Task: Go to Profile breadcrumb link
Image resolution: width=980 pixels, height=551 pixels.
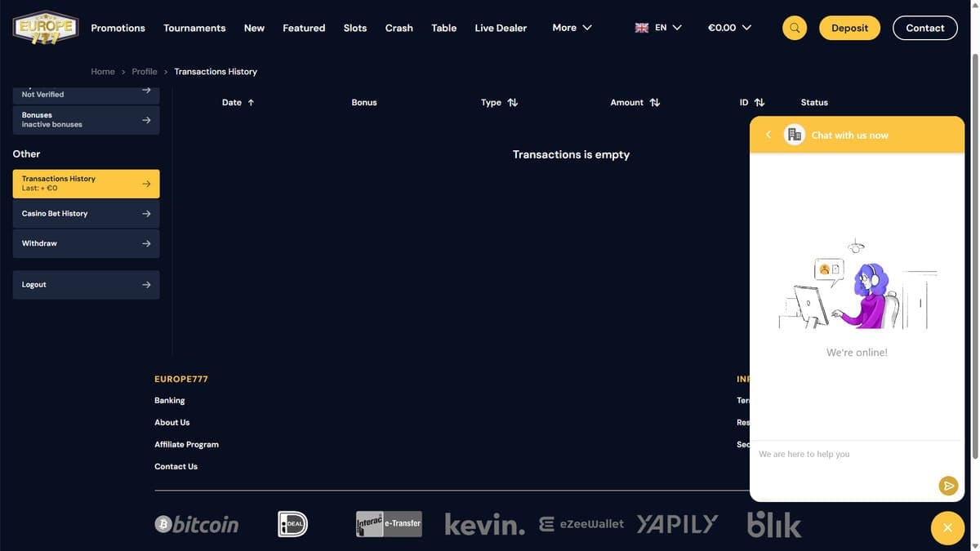Action: pos(145,72)
